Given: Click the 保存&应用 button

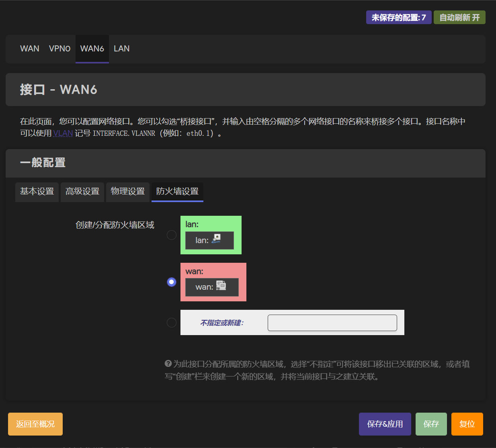Looking at the screenshot, I should click(385, 424).
